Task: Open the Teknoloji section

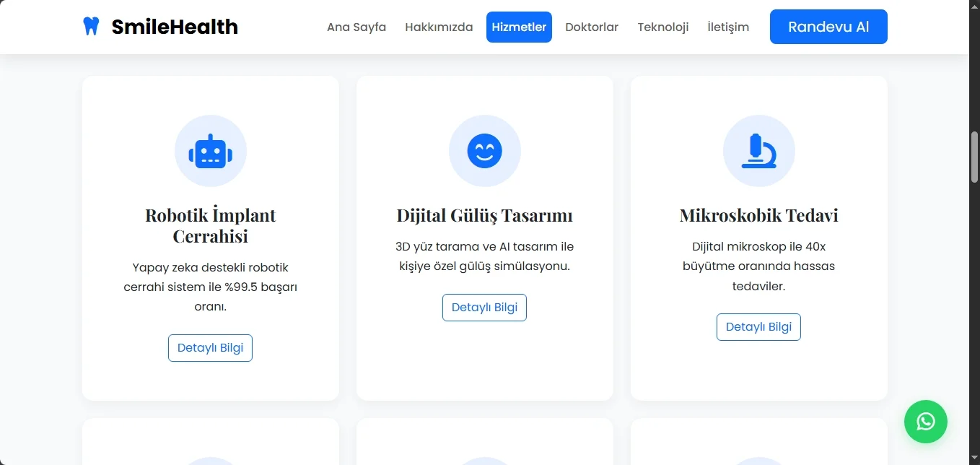Action: click(x=663, y=27)
